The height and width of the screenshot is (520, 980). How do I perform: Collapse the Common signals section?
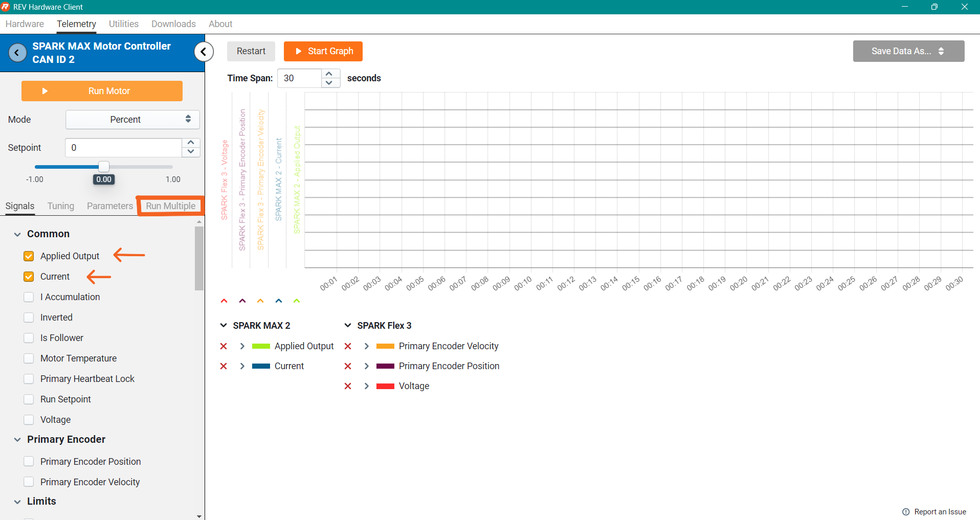[17, 234]
